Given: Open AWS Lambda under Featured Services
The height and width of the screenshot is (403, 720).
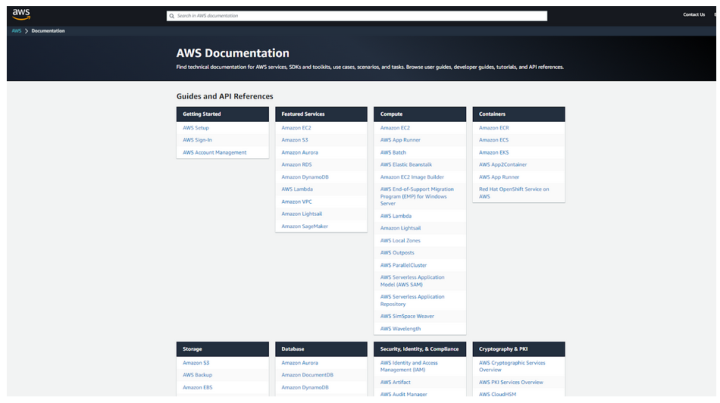Looking at the screenshot, I should tap(297, 189).
